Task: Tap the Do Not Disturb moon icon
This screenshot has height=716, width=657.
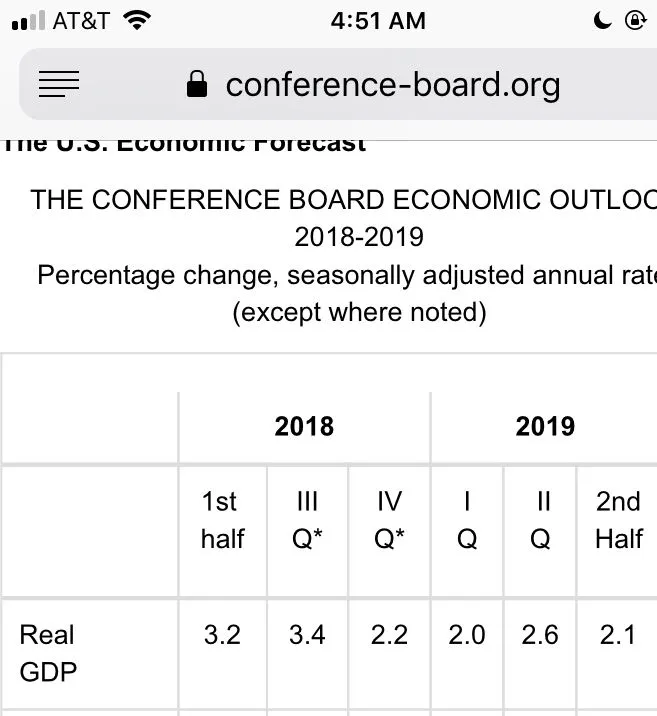Action: coord(603,20)
